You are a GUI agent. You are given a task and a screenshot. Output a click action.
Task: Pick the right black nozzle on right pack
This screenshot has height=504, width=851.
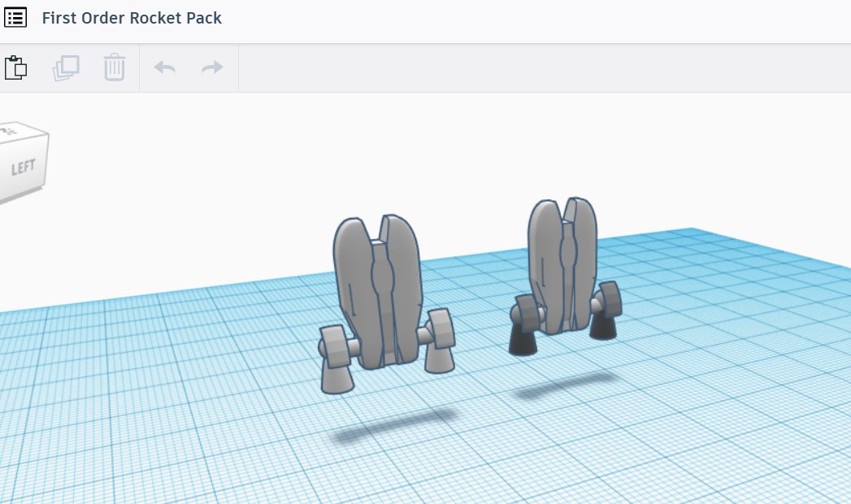602,327
